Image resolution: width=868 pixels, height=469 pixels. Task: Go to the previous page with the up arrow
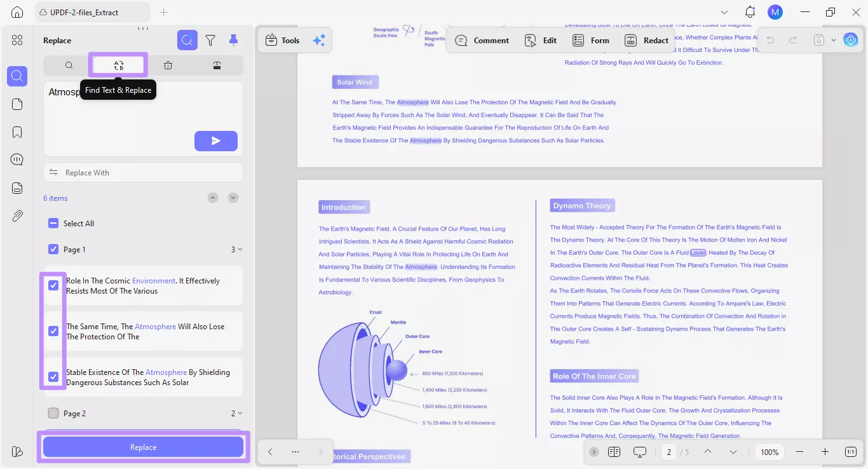pyautogui.click(x=707, y=452)
